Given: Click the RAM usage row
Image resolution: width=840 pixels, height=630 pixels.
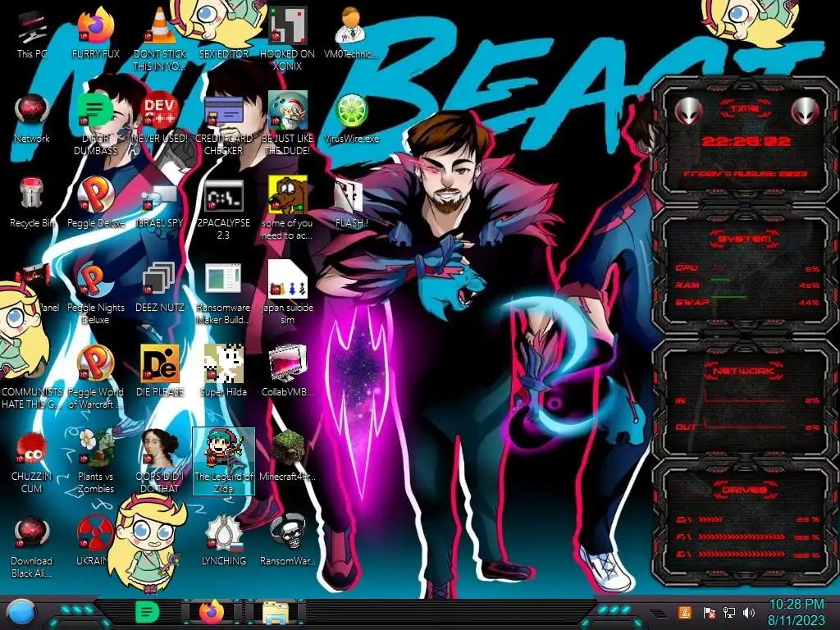Looking at the screenshot, I should pos(748,285).
